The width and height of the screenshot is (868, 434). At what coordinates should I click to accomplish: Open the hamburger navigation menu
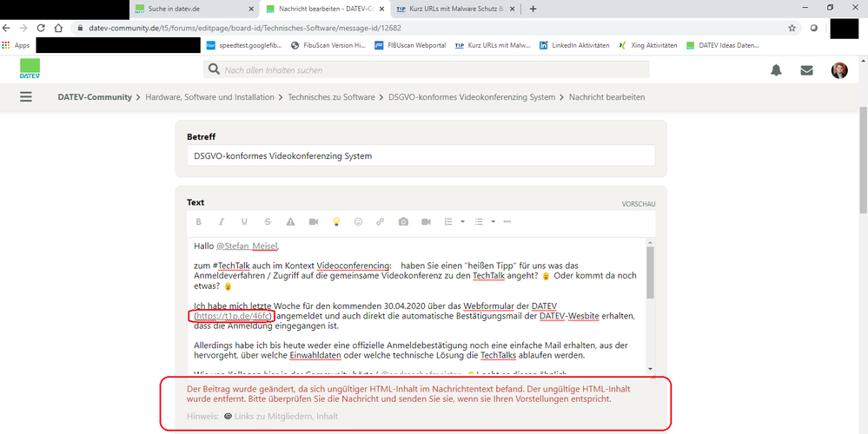tap(26, 97)
